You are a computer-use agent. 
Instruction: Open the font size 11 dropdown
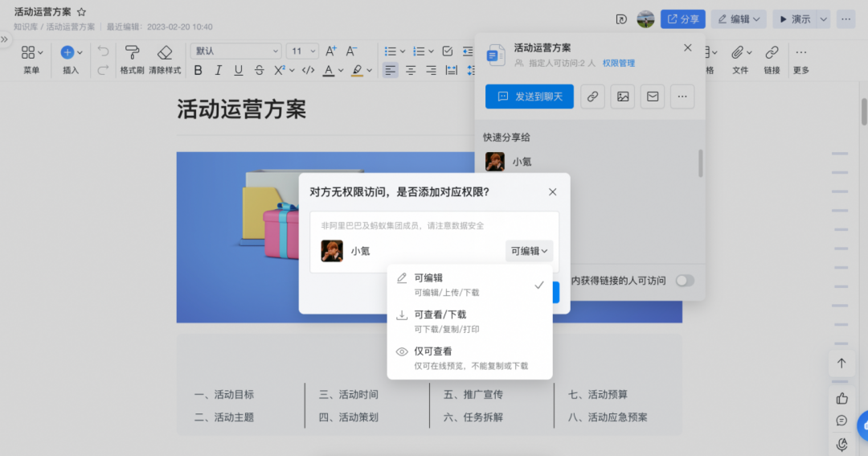click(x=304, y=51)
